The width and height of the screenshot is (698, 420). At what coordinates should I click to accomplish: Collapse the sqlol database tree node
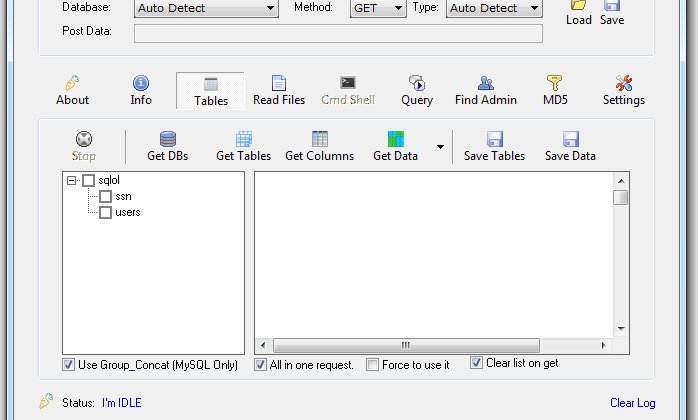71,180
